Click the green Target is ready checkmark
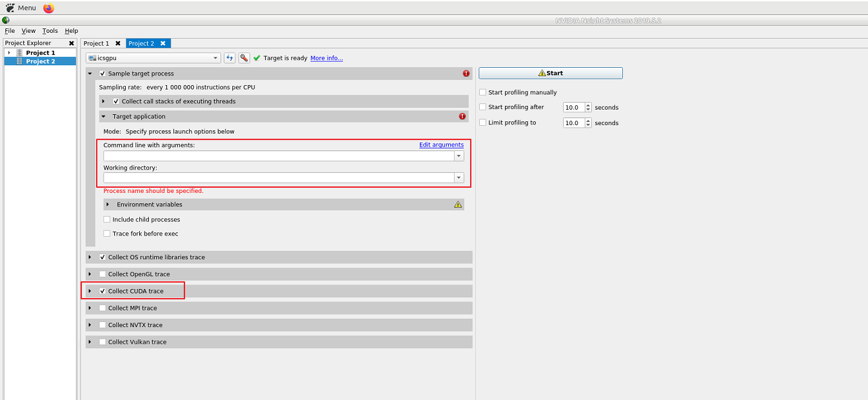The width and height of the screenshot is (868, 400). coord(257,58)
